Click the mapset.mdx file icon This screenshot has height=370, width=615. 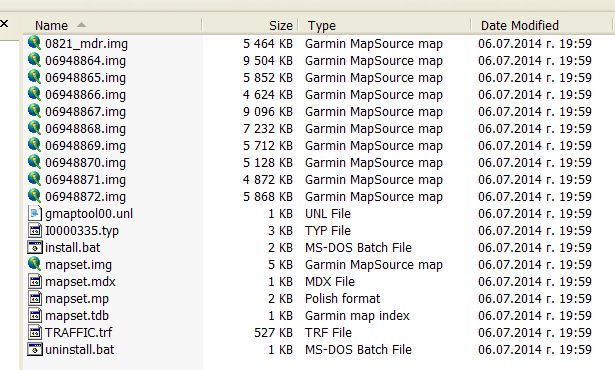tap(35, 281)
